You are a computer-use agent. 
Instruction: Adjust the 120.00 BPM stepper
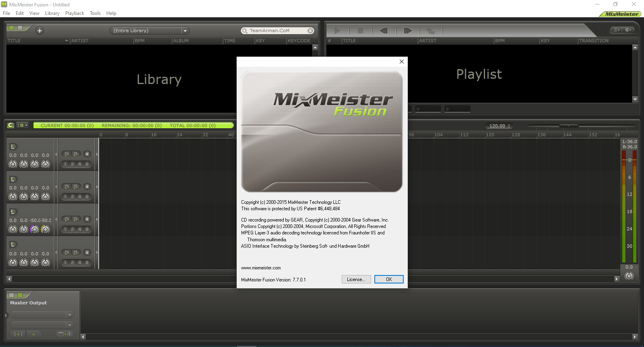(x=509, y=126)
